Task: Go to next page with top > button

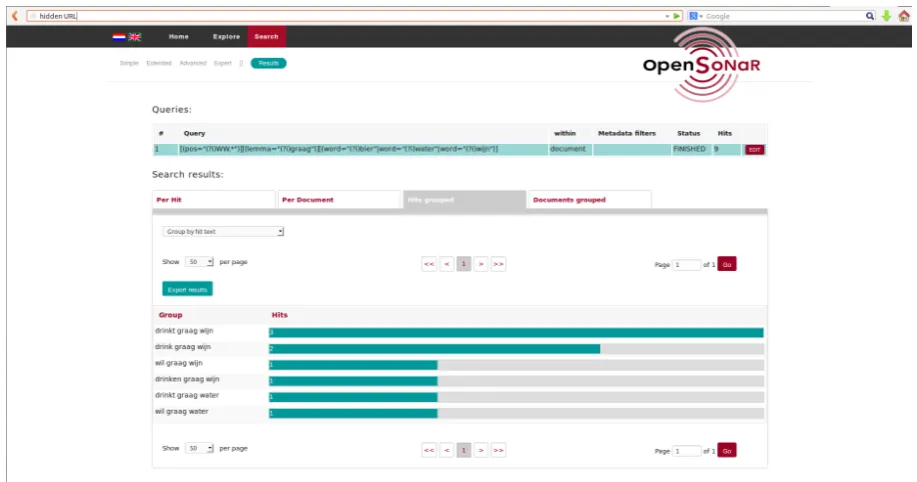Action: click(x=481, y=264)
